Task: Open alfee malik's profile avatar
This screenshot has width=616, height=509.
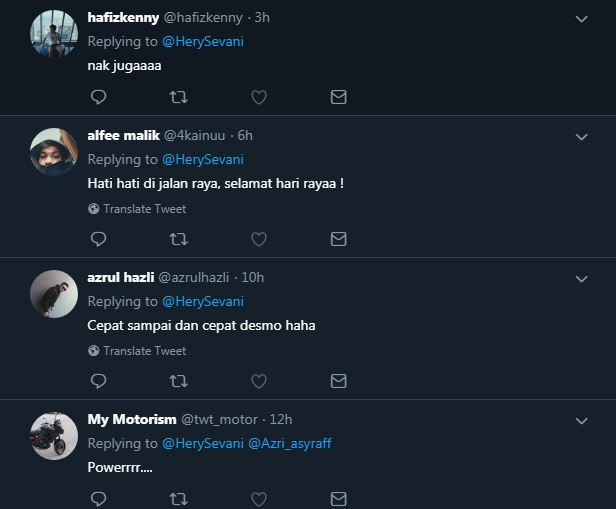Action: (54, 152)
